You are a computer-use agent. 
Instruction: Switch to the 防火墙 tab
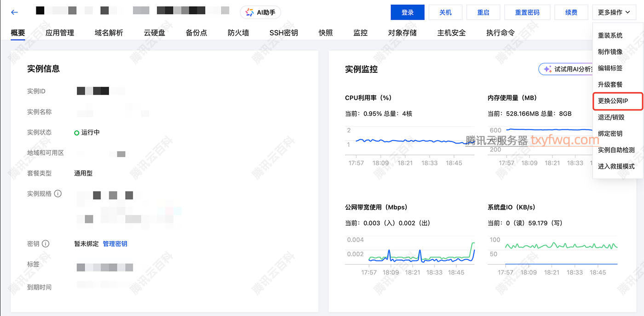coord(238,33)
